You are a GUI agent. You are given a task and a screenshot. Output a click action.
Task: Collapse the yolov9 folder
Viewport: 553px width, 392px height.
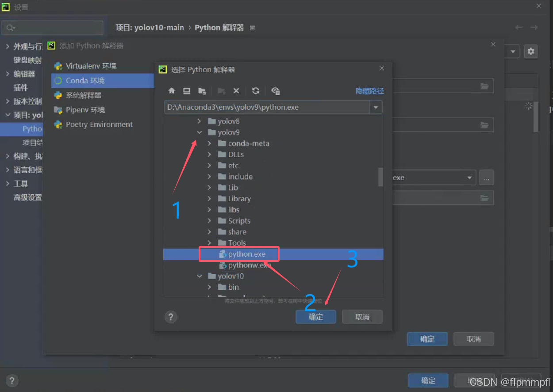[x=199, y=132]
